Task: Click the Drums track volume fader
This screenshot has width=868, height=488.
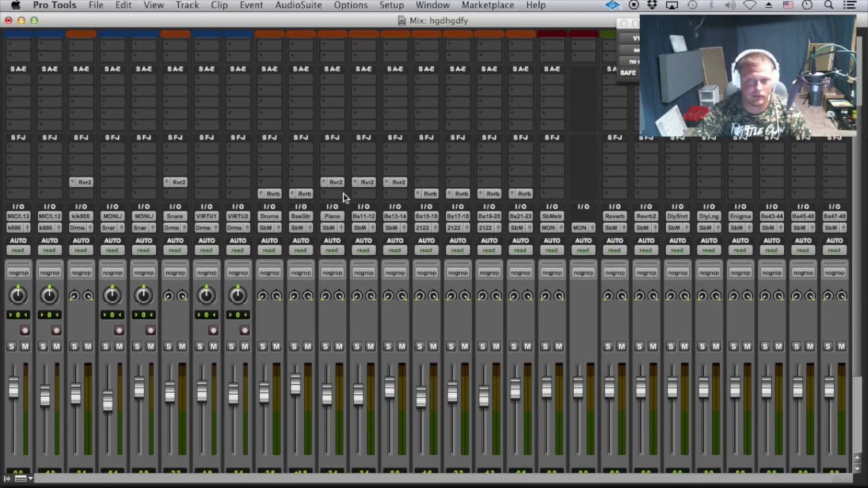Action: pyautogui.click(x=264, y=392)
